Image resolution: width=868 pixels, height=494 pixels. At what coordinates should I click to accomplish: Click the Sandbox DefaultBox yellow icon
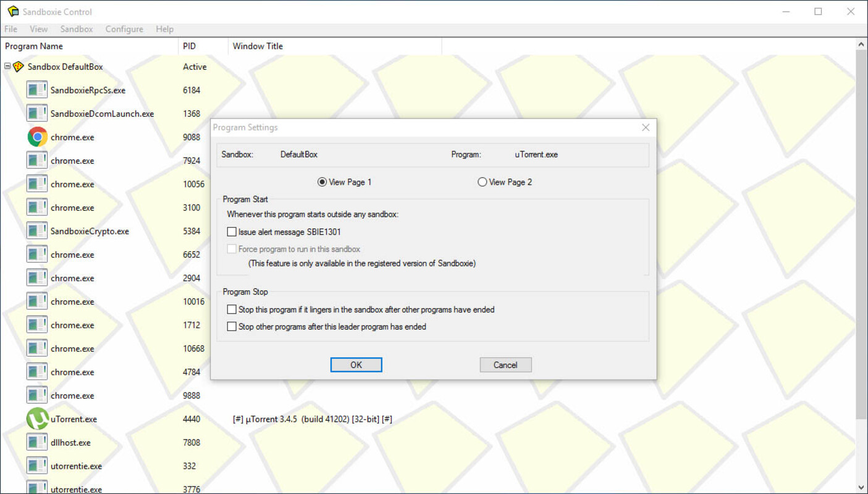[19, 67]
